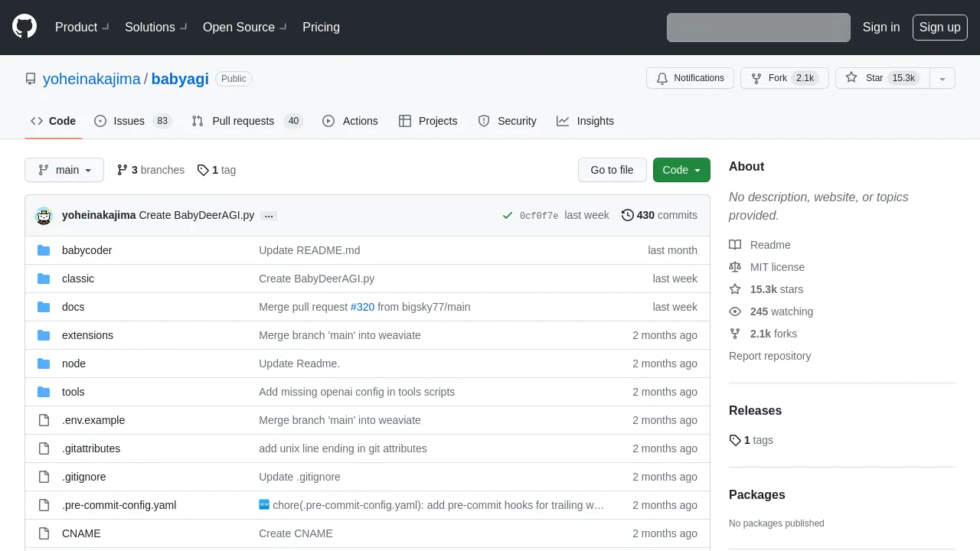
Task: Click the Go to file button
Action: coord(612,170)
